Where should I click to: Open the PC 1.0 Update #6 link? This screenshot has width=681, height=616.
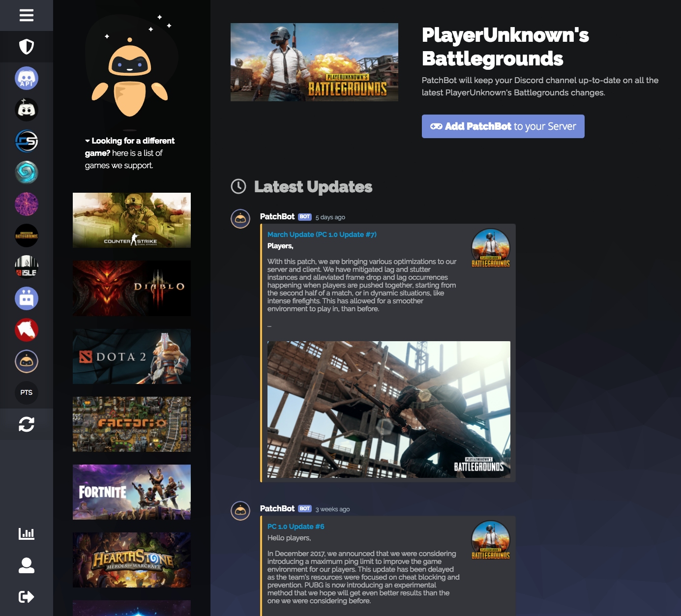pos(296,526)
